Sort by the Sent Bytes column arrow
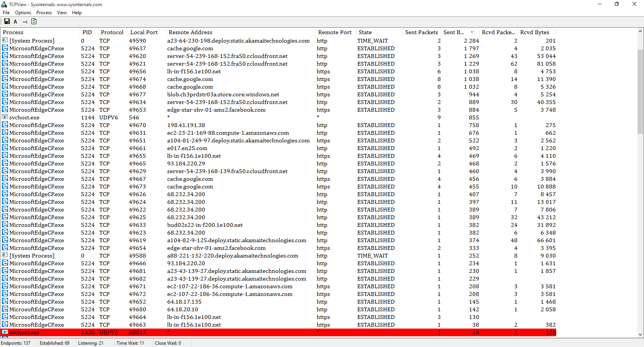The width and height of the screenshot is (644, 347). point(472,32)
